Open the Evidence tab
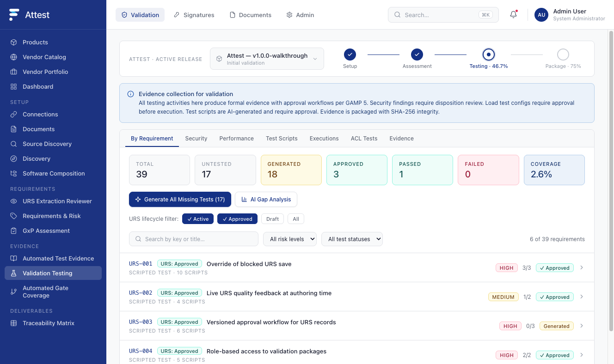Viewport: 614px width, 364px height. 401,138
